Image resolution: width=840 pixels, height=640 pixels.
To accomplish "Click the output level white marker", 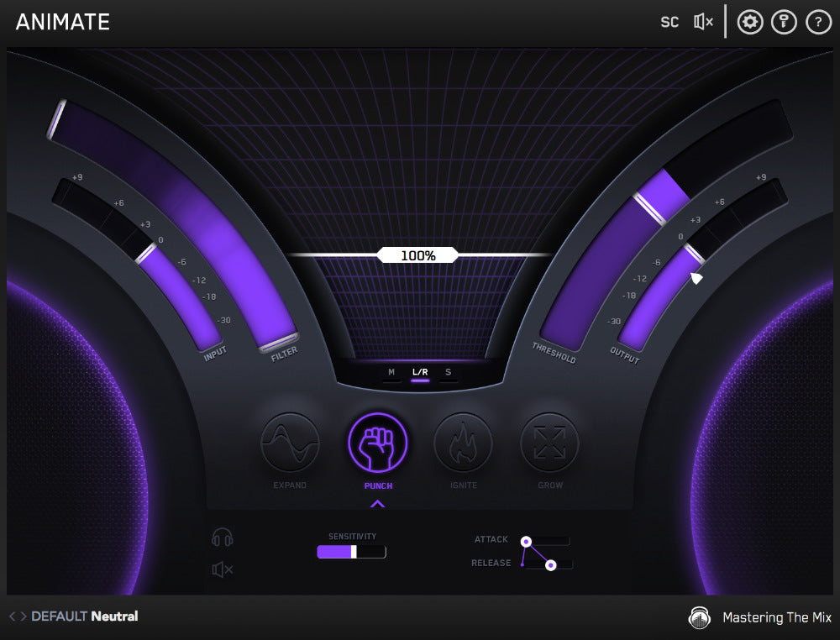I will pyautogui.click(x=696, y=278).
